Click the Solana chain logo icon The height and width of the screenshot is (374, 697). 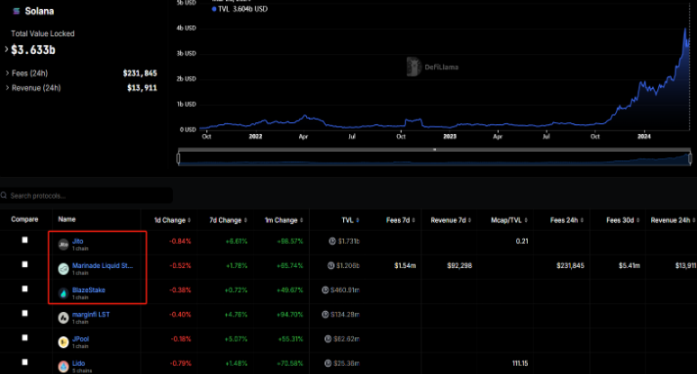16,11
